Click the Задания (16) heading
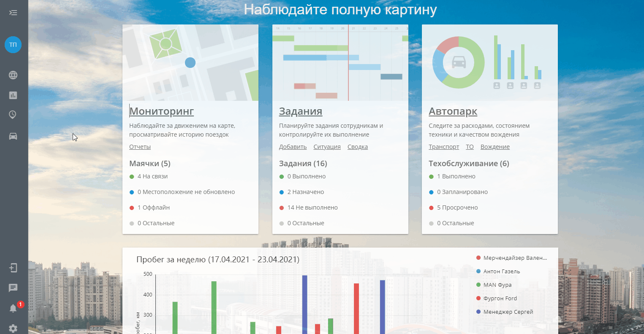The image size is (644, 334). click(303, 164)
